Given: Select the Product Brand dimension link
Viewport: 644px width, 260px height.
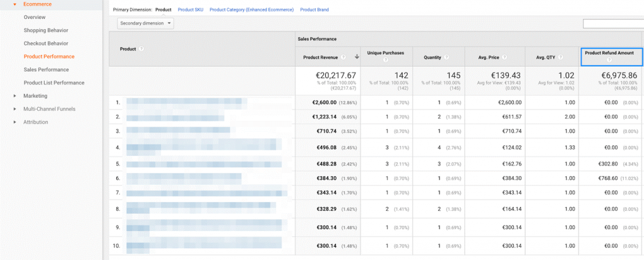Looking at the screenshot, I should click(314, 10).
